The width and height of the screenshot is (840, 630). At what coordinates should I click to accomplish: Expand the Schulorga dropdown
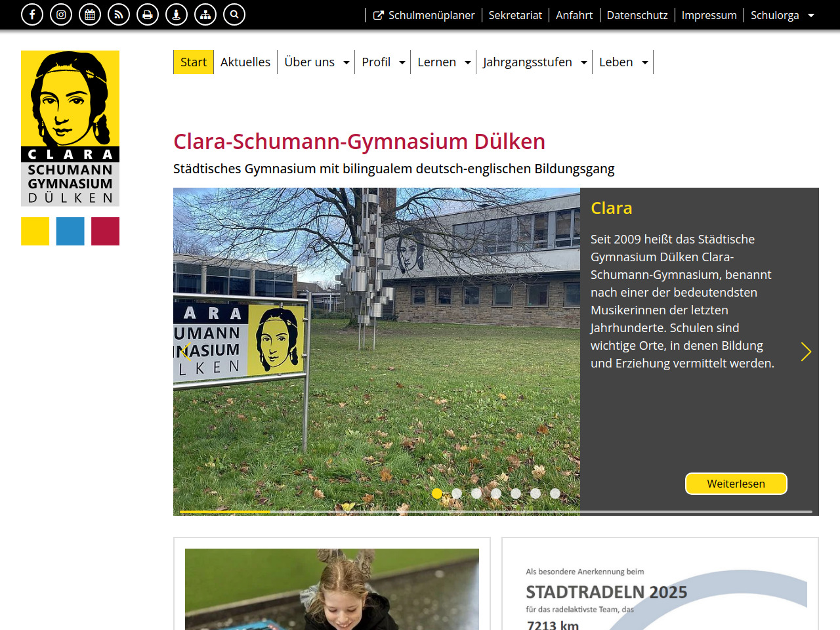782,15
